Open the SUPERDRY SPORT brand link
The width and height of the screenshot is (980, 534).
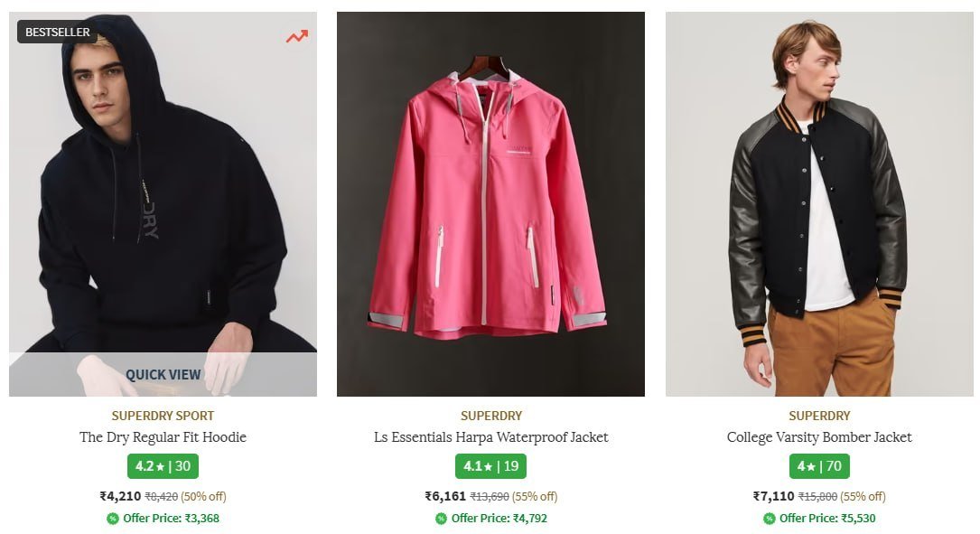163,416
